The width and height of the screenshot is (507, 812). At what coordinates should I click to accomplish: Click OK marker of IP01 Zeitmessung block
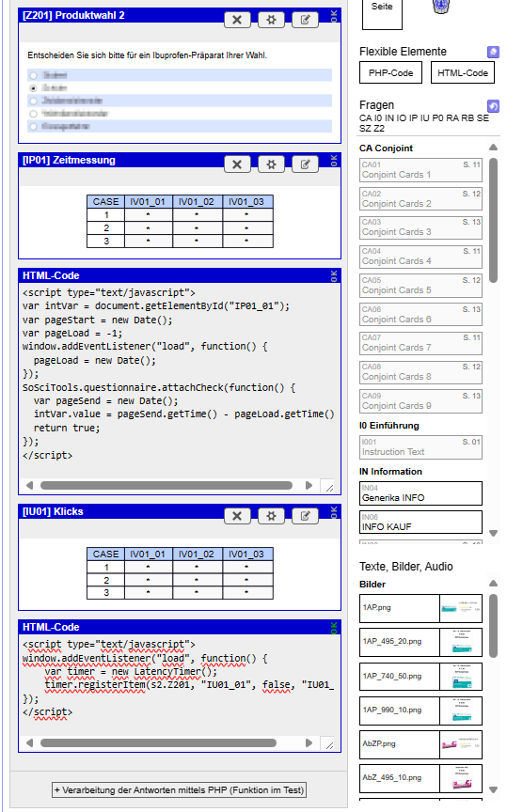[334, 161]
